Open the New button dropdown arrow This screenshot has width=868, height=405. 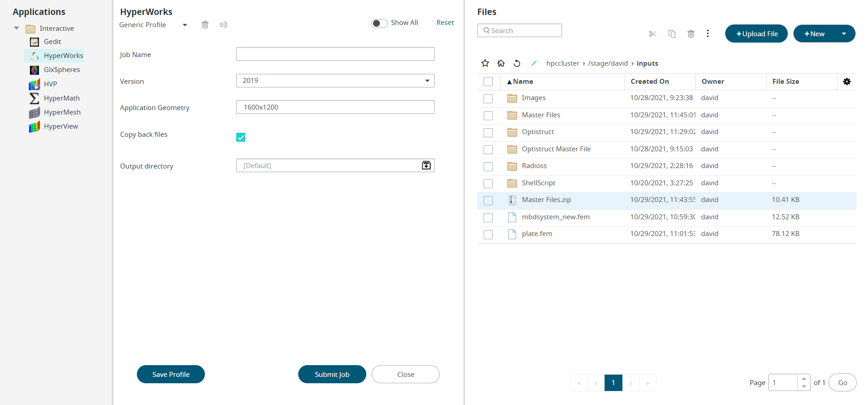point(844,34)
